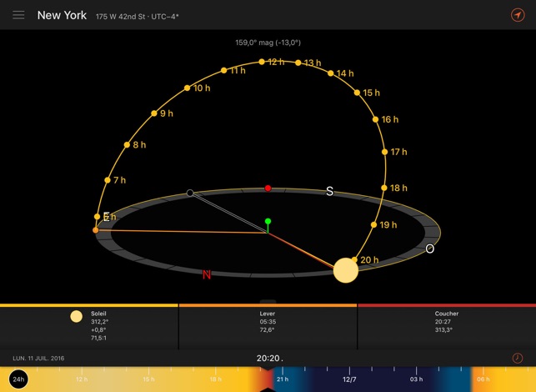Viewport: 536px width, 392px height.
Task: Select the 11 h sun position marker
Action: (223, 70)
